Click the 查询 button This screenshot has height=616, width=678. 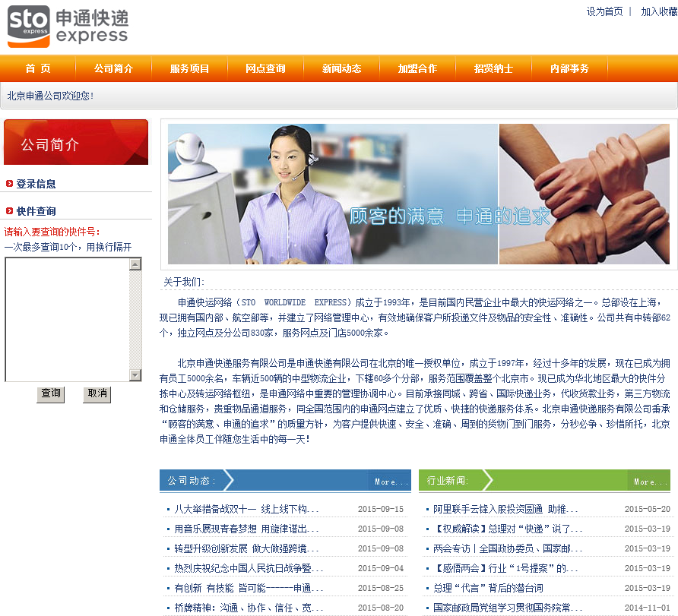click(x=51, y=394)
